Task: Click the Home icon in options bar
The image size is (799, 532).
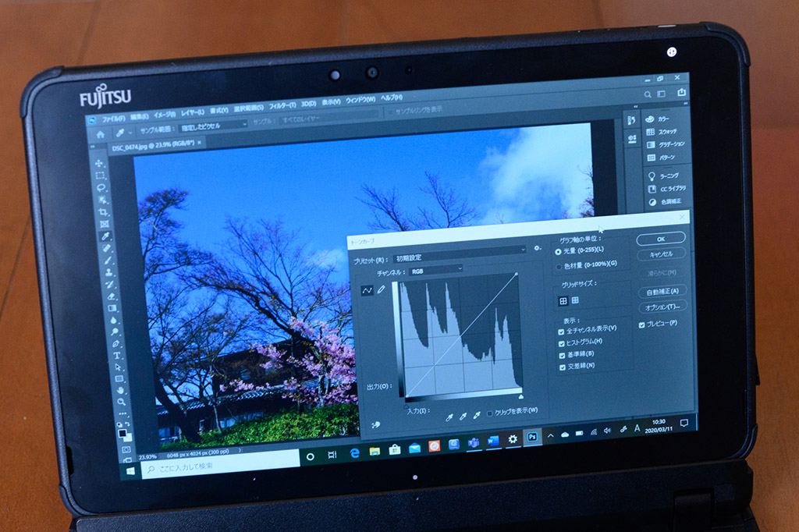Action: [99, 133]
